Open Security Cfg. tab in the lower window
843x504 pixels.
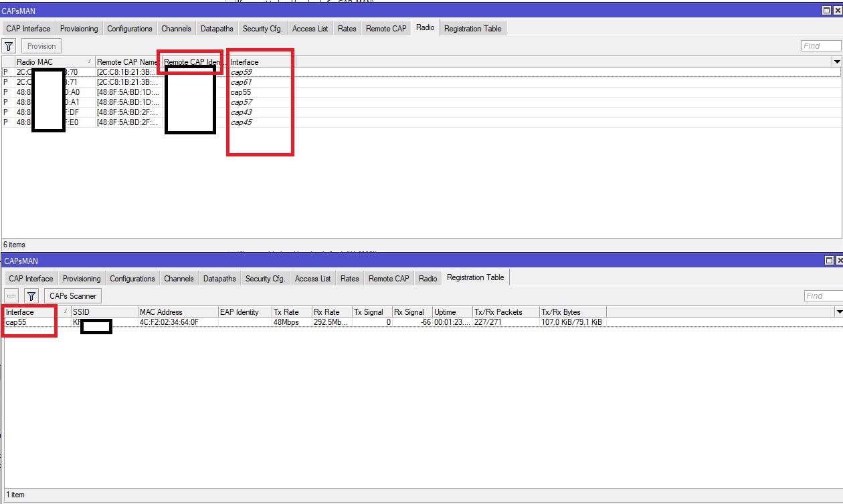tap(266, 279)
